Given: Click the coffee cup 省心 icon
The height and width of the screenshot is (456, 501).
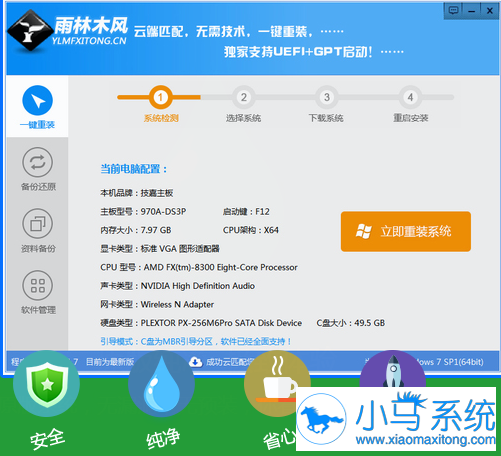Looking at the screenshot, I should [277, 384].
